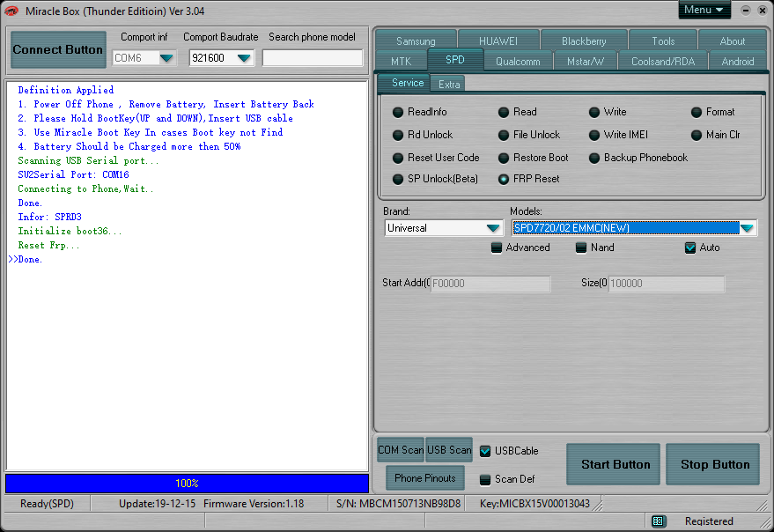
Task: Click the status bar grid icon near Registered
Action: (658, 521)
